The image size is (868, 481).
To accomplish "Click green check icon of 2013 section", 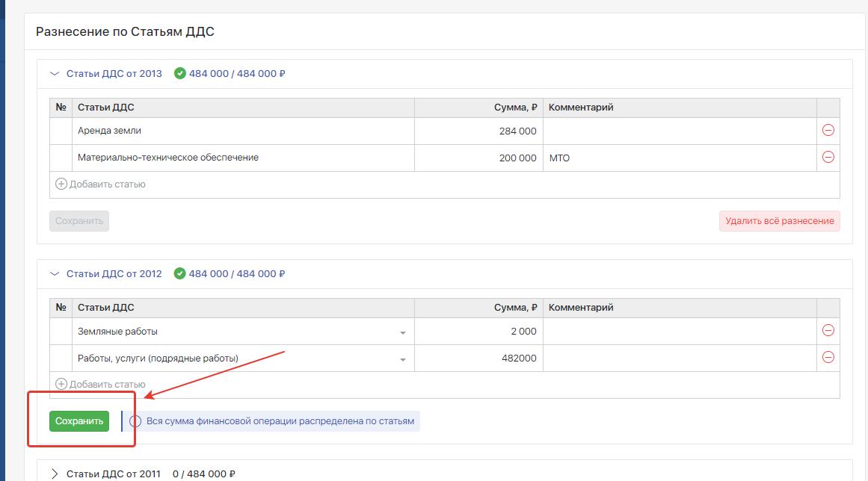I will pyautogui.click(x=179, y=74).
